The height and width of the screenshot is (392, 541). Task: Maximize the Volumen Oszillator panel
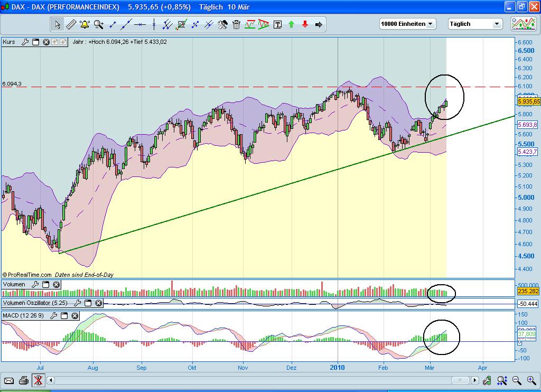tap(88, 303)
